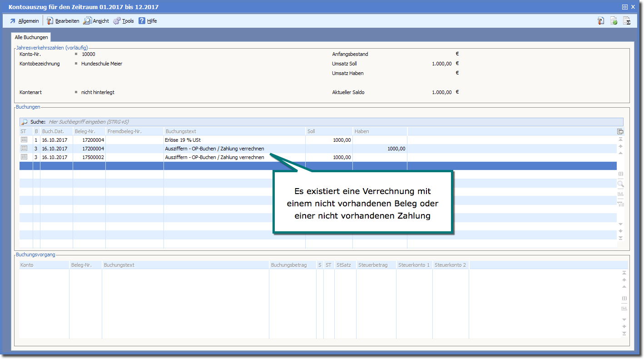Jump to first record in Buchungen list
This screenshot has height=359, width=644.
point(620,140)
